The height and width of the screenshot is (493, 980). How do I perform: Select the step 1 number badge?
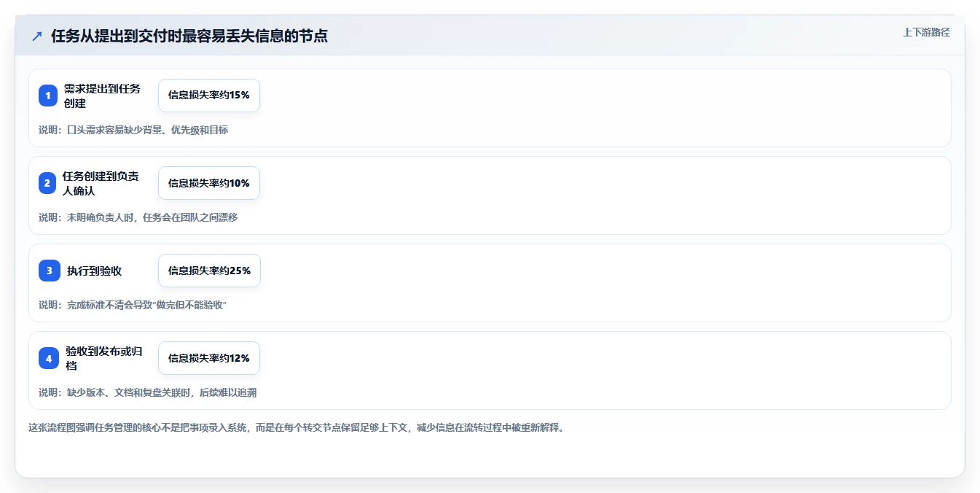pyautogui.click(x=48, y=96)
